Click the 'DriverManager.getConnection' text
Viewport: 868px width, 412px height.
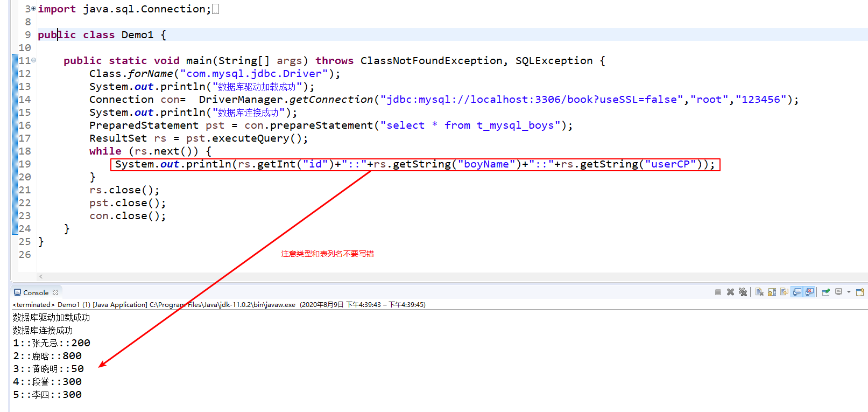286,99
